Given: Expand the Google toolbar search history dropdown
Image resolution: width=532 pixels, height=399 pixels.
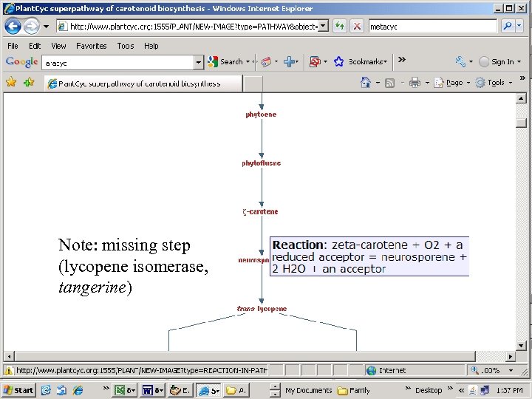Looking at the screenshot, I should pyautogui.click(x=199, y=63).
